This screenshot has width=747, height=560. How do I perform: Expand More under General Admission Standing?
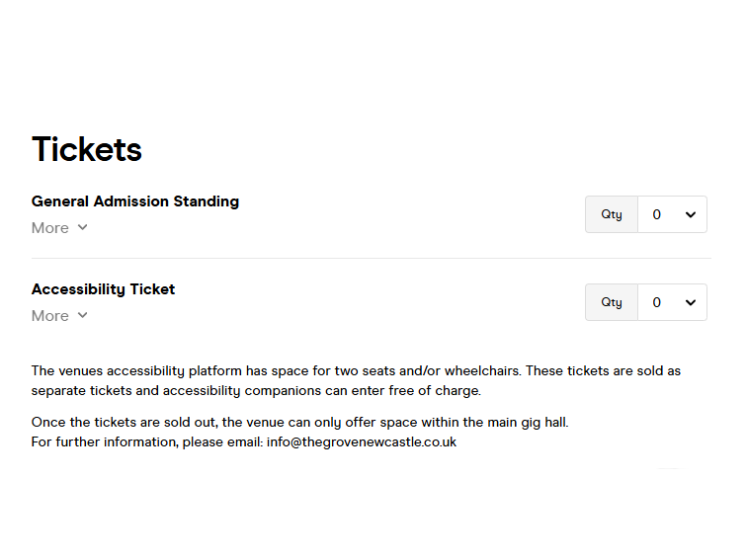pyautogui.click(x=50, y=228)
